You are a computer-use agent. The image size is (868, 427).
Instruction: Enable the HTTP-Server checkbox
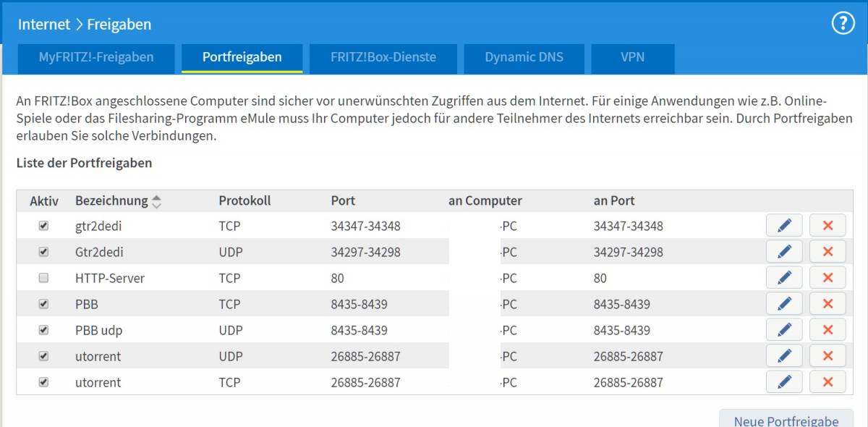[x=43, y=278]
